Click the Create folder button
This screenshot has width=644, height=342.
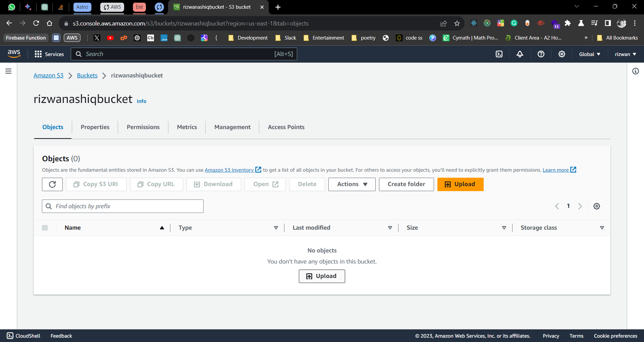(x=406, y=184)
